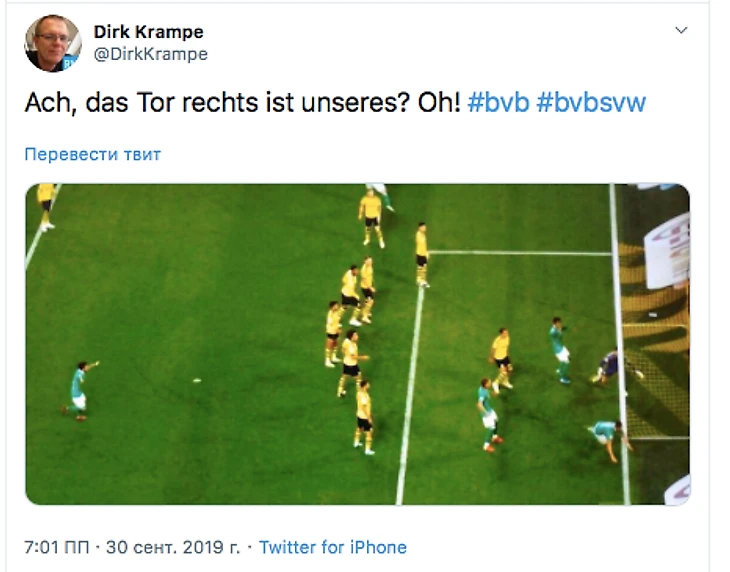Open the attached football match photo
This screenshot has width=730, height=572.
click(358, 344)
